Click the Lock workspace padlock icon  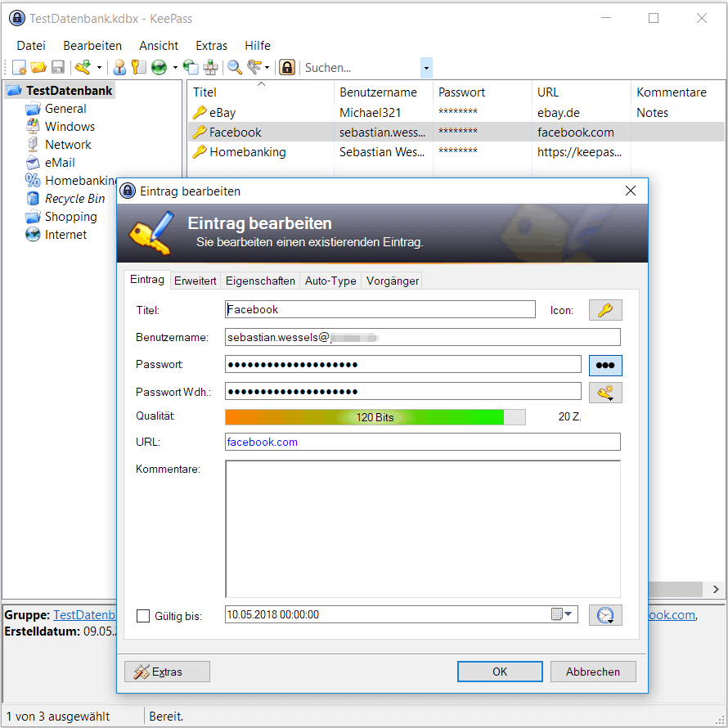287,68
